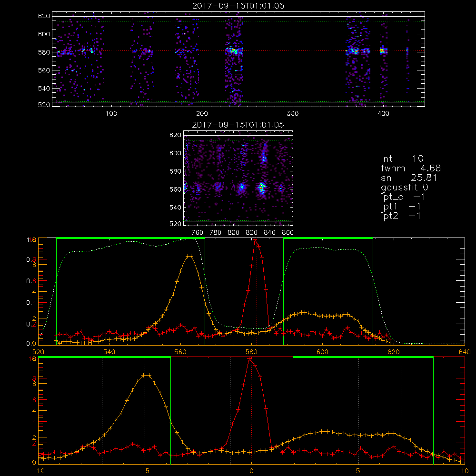
Task: Click the x-axis label 840 under the middle image
Action: point(269,233)
